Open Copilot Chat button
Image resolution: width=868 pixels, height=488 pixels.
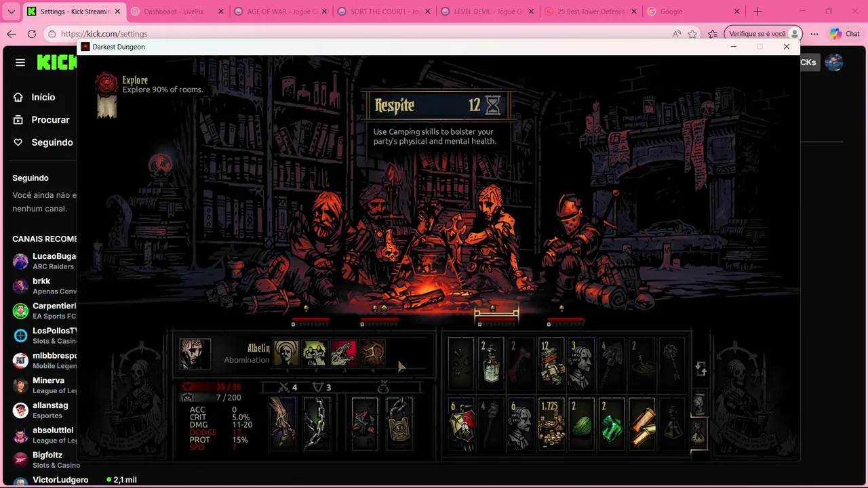point(845,34)
